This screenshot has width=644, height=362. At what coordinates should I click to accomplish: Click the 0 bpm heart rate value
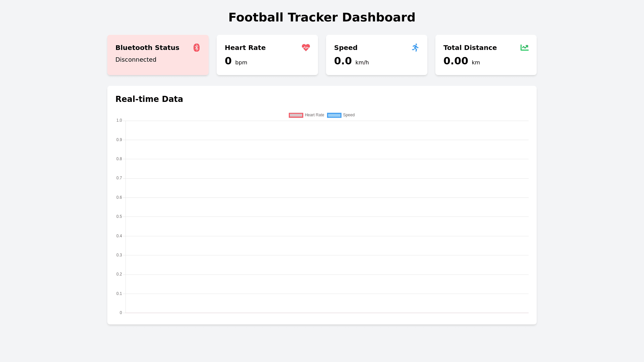228,61
